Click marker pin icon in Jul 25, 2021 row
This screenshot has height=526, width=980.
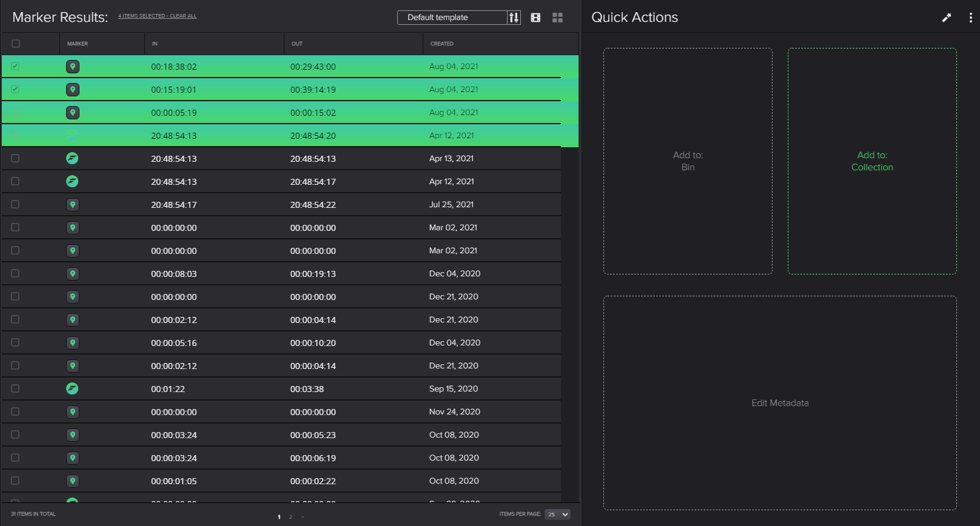73,205
